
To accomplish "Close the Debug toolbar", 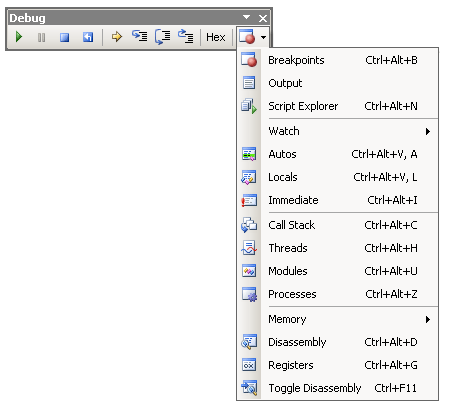I will click(263, 18).
